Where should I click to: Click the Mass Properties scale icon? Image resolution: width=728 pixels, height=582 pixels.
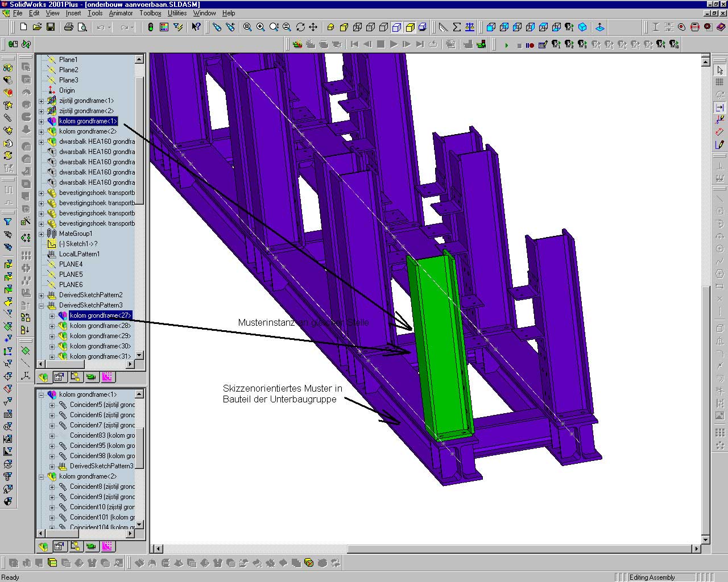(470, 27)
